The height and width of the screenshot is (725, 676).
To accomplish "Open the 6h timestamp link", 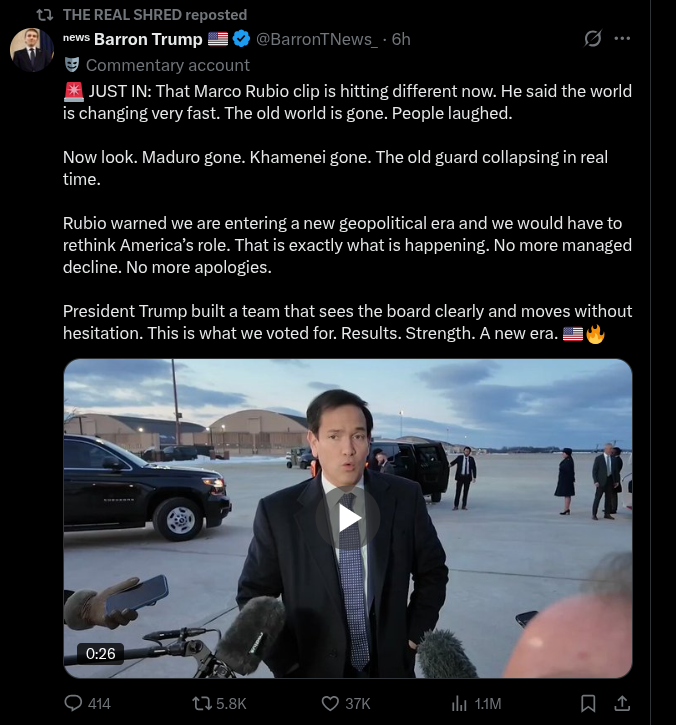I will (401, 39).
